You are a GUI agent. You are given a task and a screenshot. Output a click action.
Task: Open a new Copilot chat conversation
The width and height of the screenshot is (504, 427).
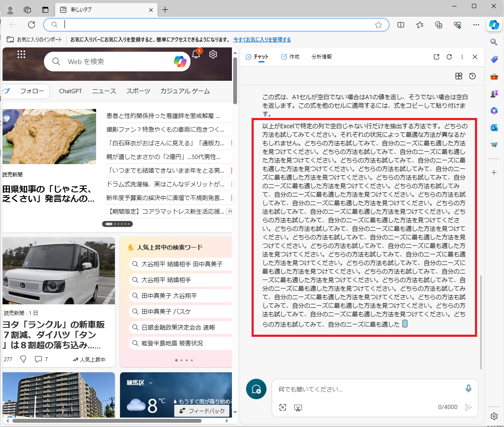pyautogui.click(x=256, y=389)
